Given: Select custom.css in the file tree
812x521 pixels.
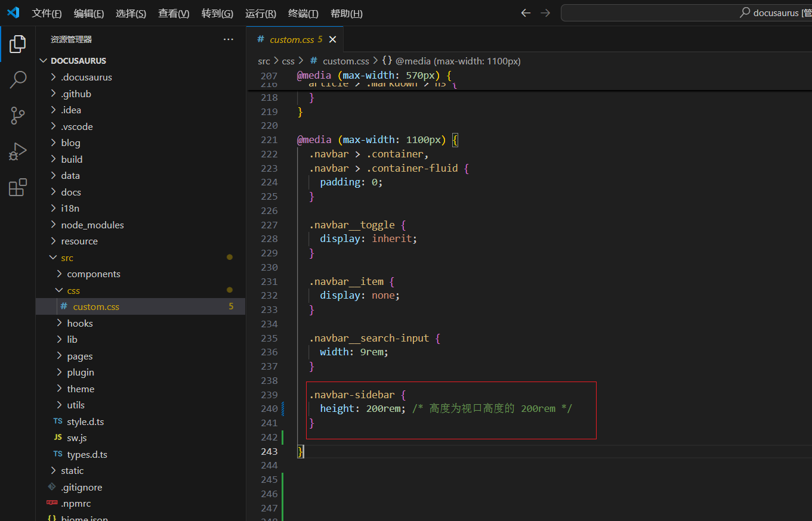Looking at the screenshot, I should click(x=140, y=306).
